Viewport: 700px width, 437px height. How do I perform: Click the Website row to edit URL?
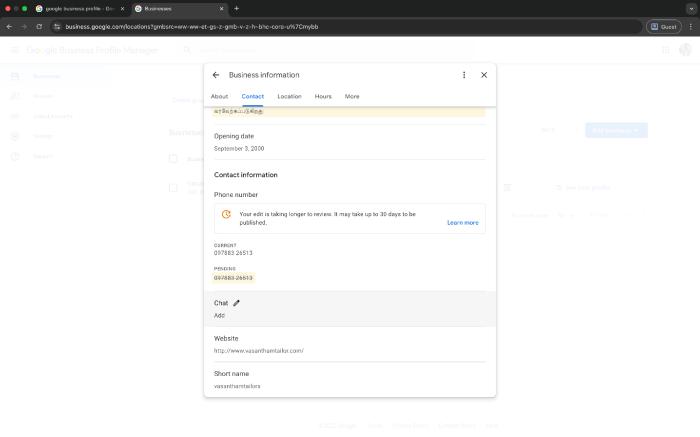pos(349,344)
